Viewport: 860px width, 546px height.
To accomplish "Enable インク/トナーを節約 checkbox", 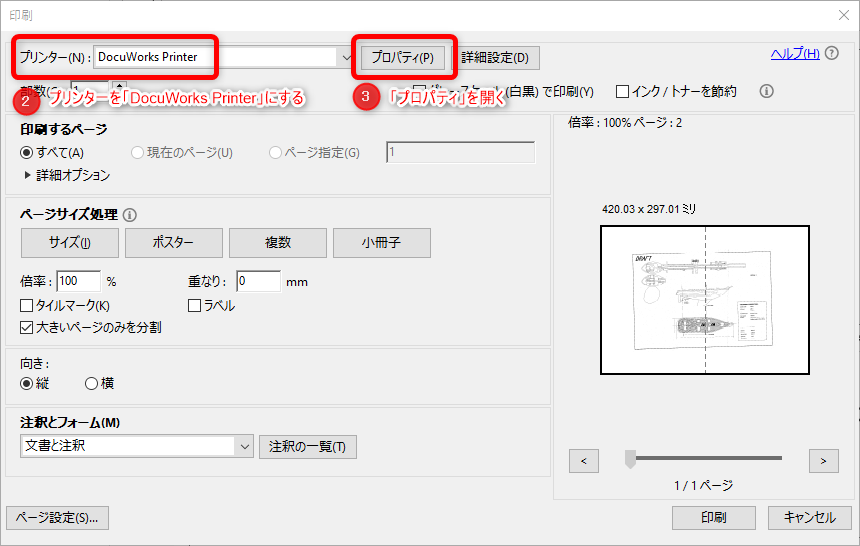I will [623, 91].
